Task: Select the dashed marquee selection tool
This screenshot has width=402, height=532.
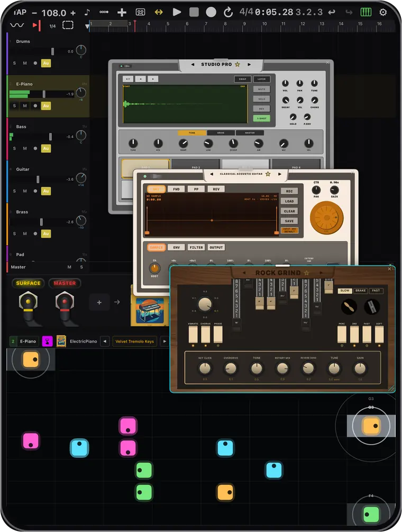Action: 68,25
